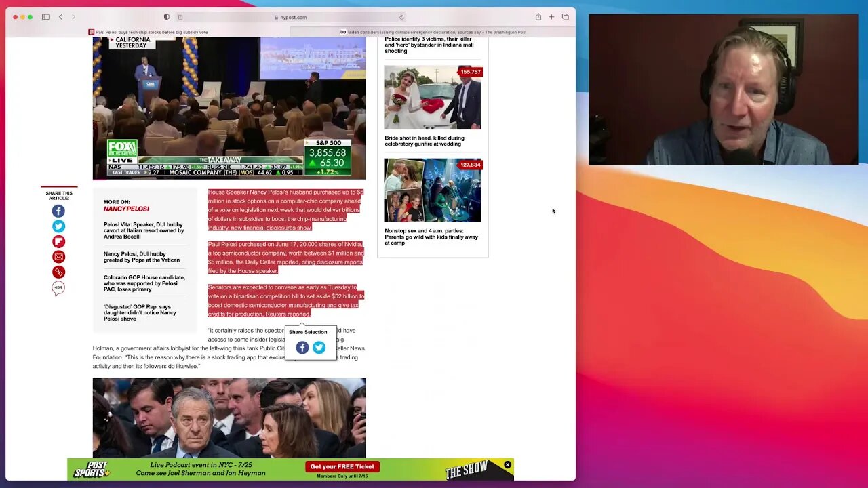Click 'The Show' logo in banner ad
Image resolution: width=868 pixels, height=488 pixels.
(467, 470)
